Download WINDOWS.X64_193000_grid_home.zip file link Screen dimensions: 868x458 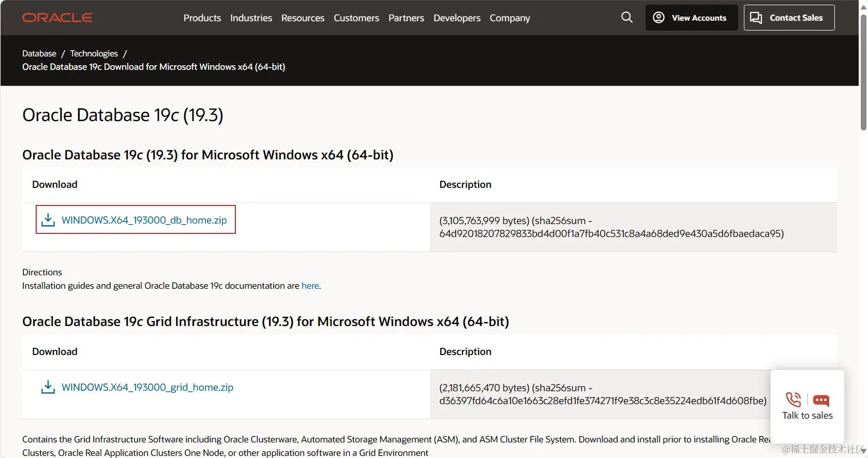coord(147,387)
